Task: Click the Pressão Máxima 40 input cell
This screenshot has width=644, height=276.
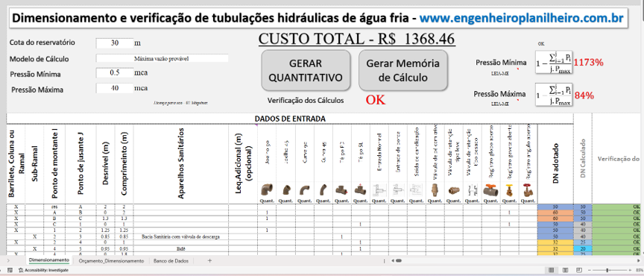Action: [115, 89]
